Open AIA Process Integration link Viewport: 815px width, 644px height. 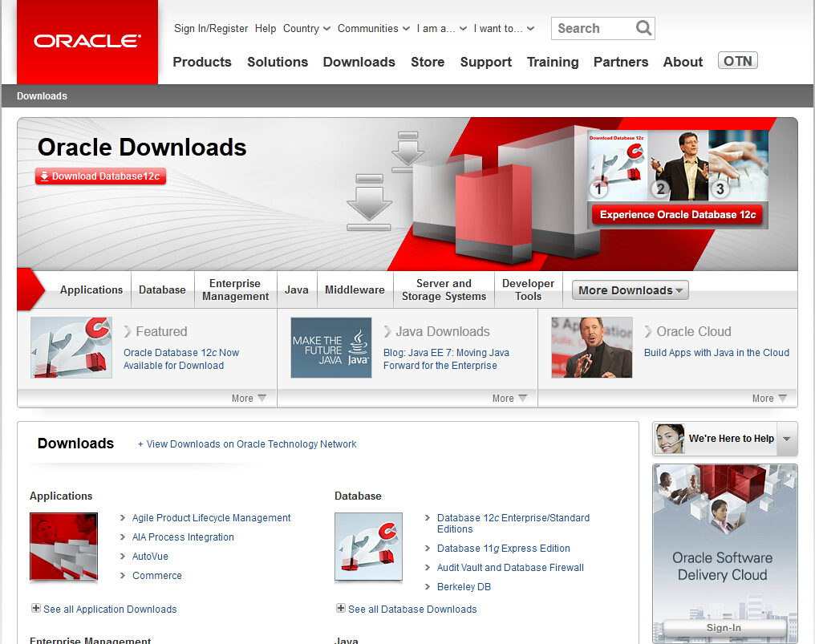(x=183, y=537)
